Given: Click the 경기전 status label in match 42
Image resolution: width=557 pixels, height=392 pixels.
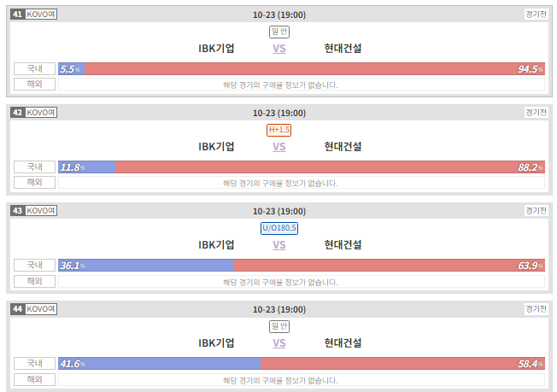Looking at the screenshot, I should point(536,113).
